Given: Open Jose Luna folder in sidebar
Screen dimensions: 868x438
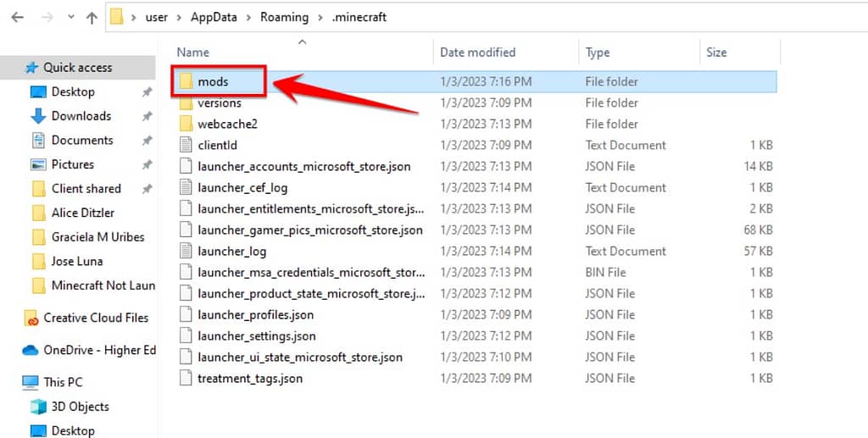Looking at the screenshot, I should [x=77, y=262].
